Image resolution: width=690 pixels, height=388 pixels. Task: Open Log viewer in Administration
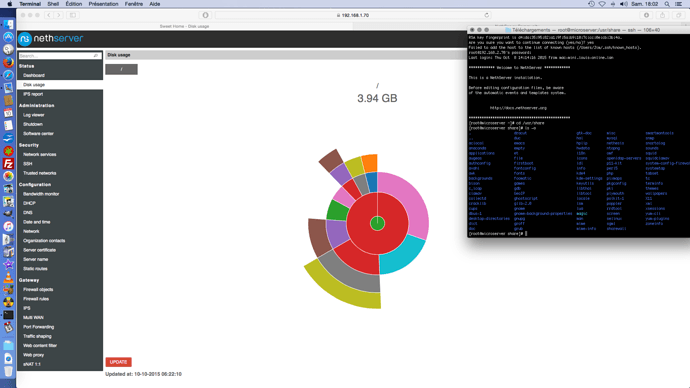click(x=34, y=115)
